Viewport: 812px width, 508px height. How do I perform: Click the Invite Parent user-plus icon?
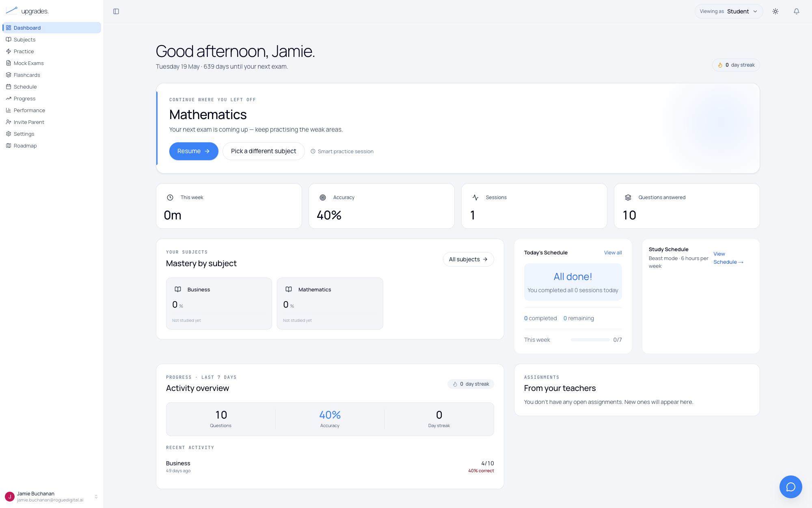[x=9, y=122]
